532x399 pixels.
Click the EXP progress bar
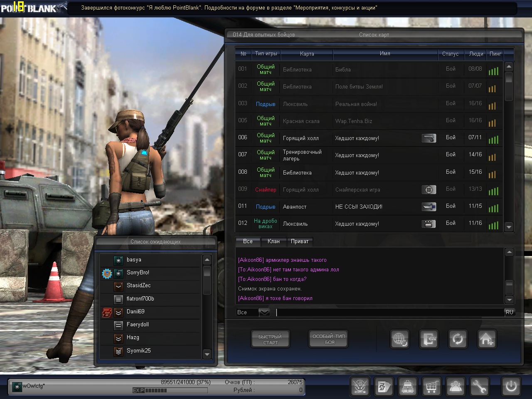pyautogui.click(x=170, y=390)
